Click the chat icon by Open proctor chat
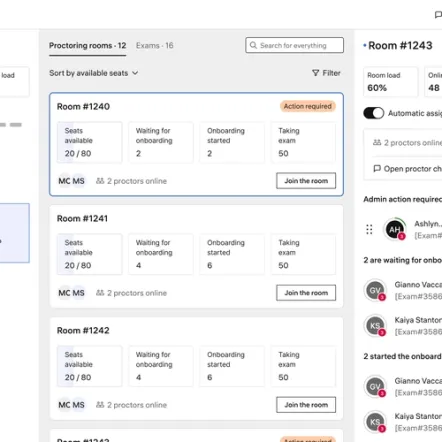Image resolution: width=442 pixels, height=442 pixels. click(x=377, y=169)
